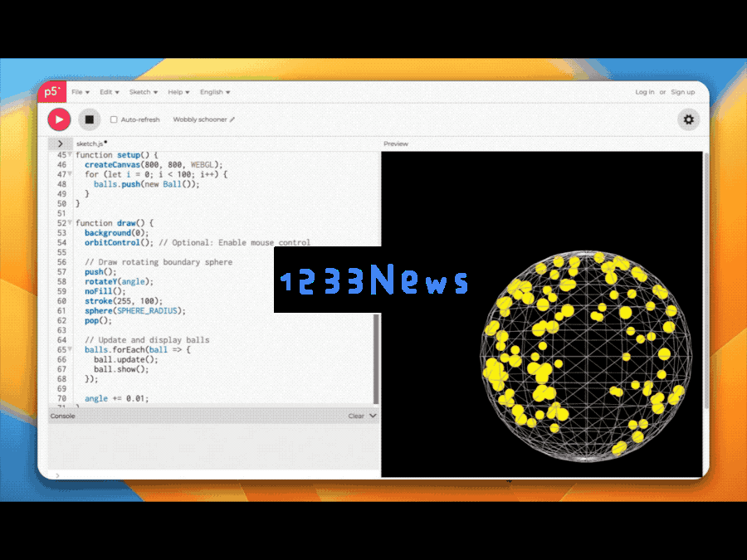Fold the draw function at line 52
747x560 pixels.
tap(70, 223)
